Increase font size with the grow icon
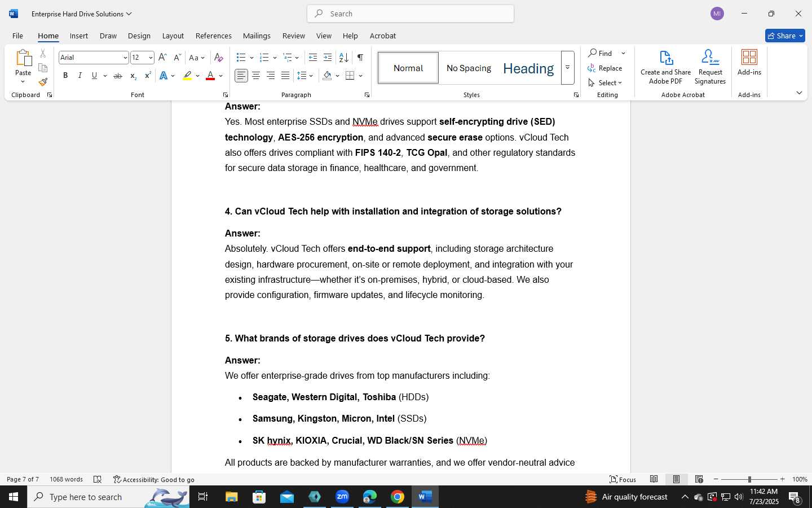This screenshot has height=508, width=812. [162, 58]
